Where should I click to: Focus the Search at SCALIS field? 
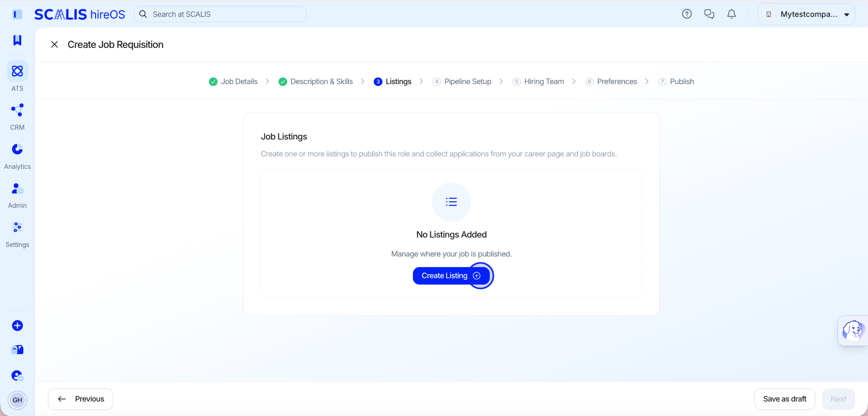[220, 14]
